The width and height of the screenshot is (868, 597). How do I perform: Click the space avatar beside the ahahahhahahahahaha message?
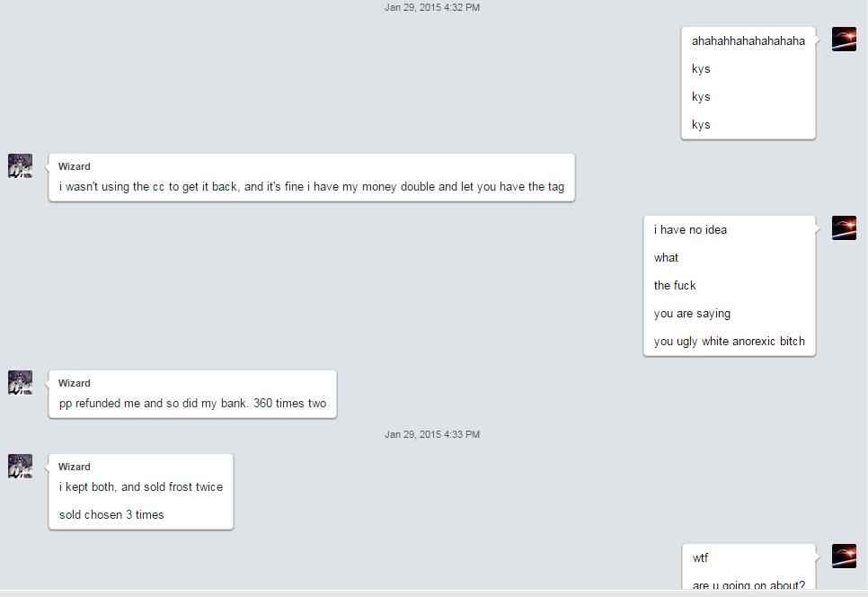844,40
